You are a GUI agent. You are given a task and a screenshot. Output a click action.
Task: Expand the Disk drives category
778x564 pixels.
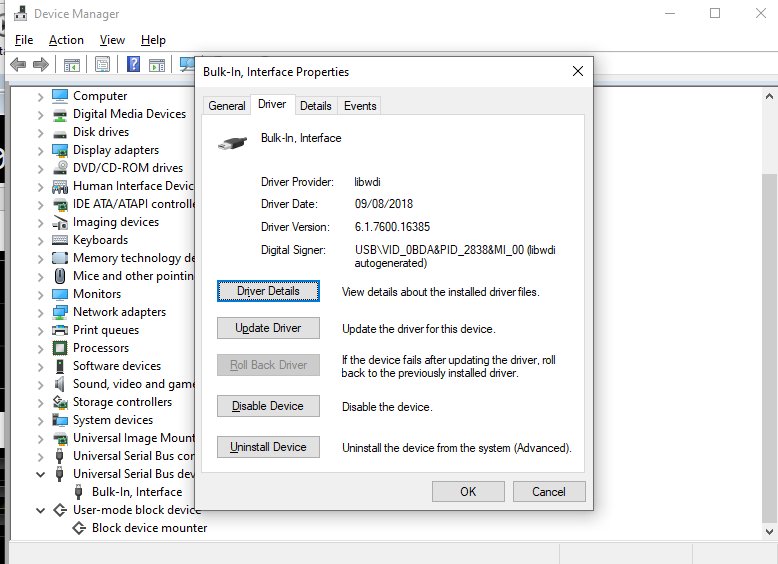coord(41,132)
